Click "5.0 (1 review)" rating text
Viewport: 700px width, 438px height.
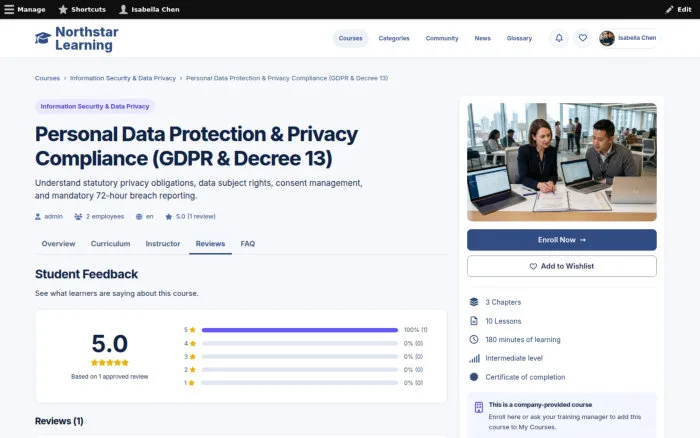[196, 217]
